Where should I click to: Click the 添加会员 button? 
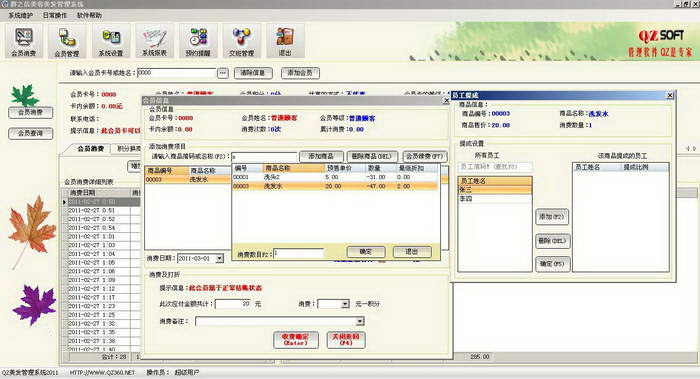300,73
